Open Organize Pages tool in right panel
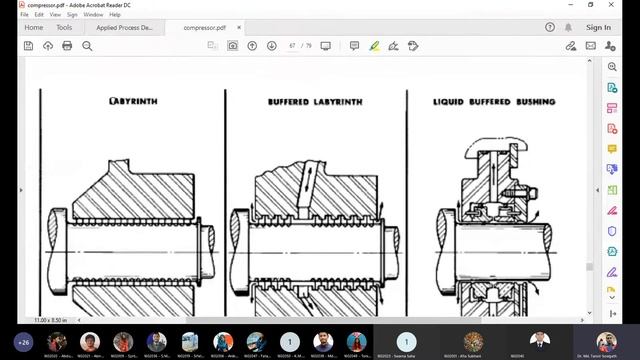Screen dimensions: 640x360 pos(612,108)
